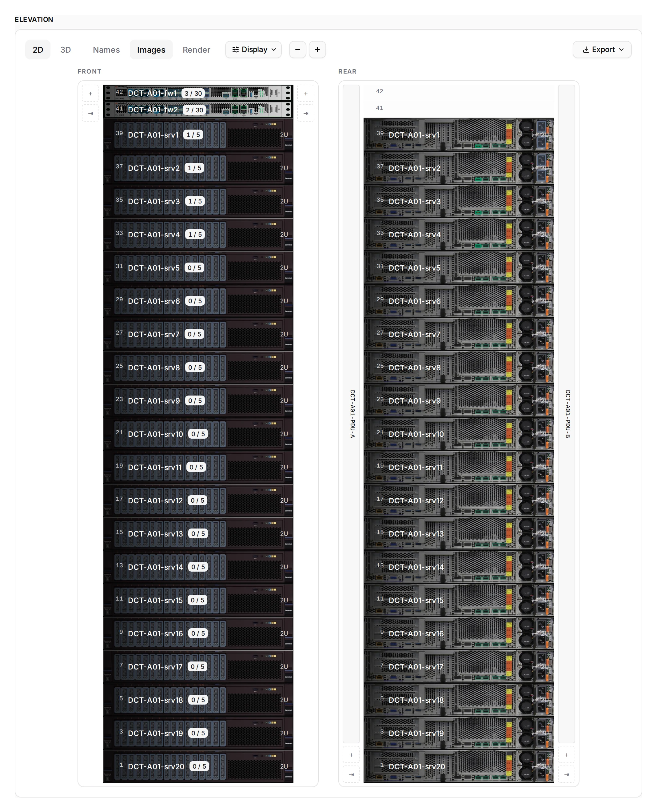Open the 3 / 30 badge on DCT-A01-fw1
The width and height of the screenshot is (657, 812).
click(193, 94)
